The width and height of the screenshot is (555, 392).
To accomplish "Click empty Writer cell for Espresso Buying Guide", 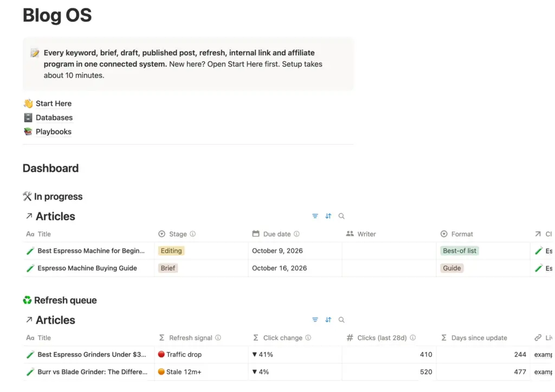I will tap(389, 269).
